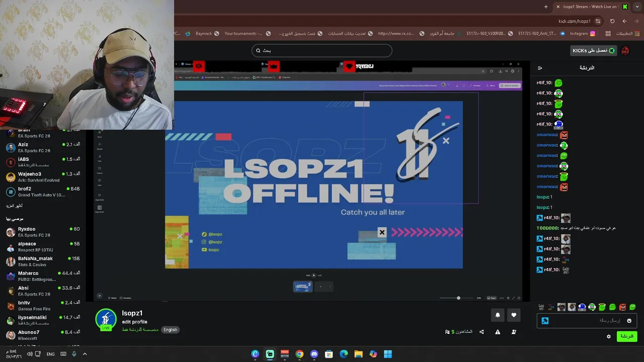The width and height of the screenshot is (644, 362).
Task: Open Ryxdoo channel in sidebar
Action: click(43, 232)
